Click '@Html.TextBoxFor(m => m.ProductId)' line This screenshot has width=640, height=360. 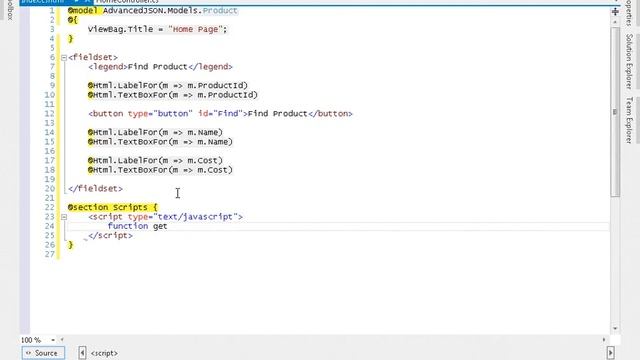pyautogui.click(x=173, y=95)
